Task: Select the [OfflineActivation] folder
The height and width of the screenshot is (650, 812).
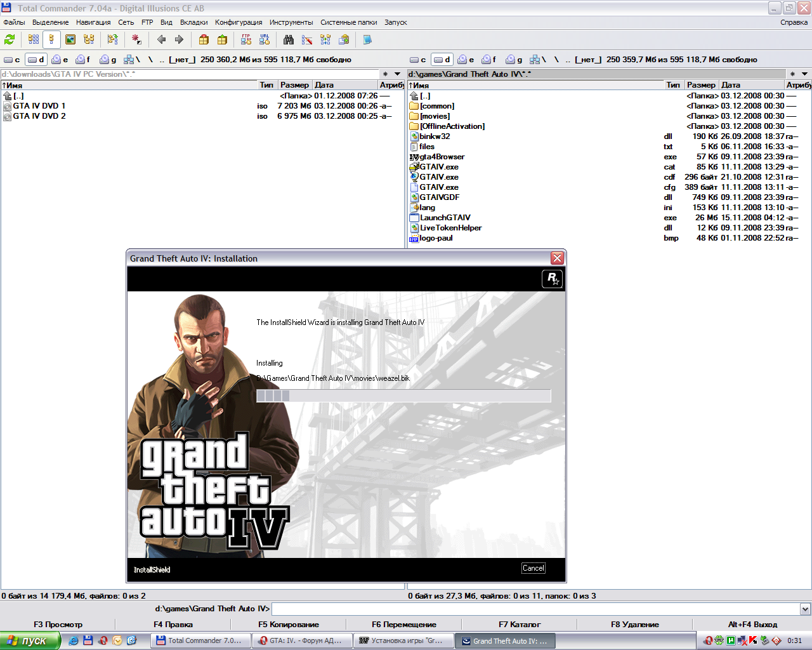Action: click(x=609, y=126)
